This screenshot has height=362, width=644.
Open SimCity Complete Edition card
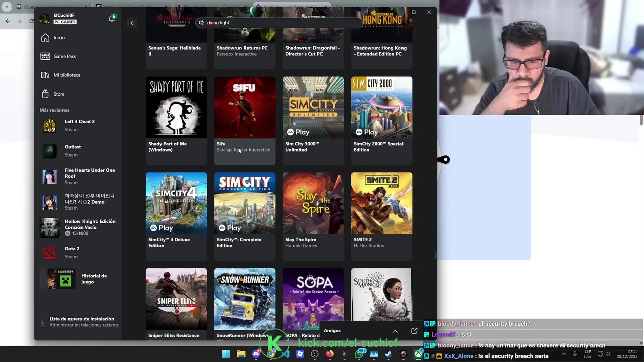click(245, 216)
